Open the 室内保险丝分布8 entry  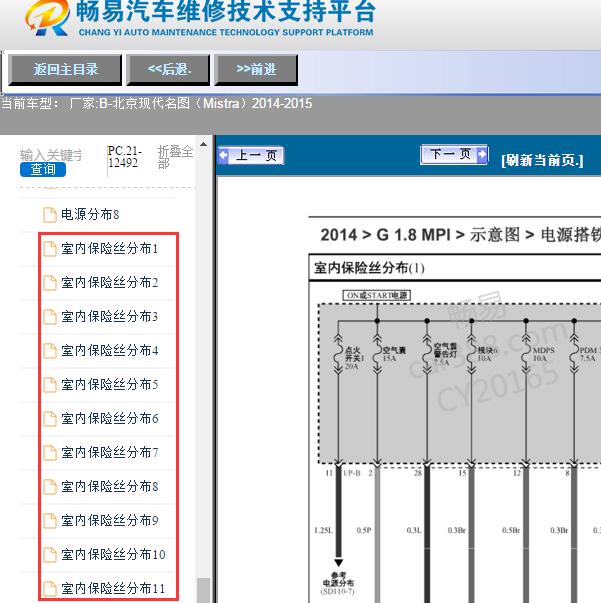point(110,486)
